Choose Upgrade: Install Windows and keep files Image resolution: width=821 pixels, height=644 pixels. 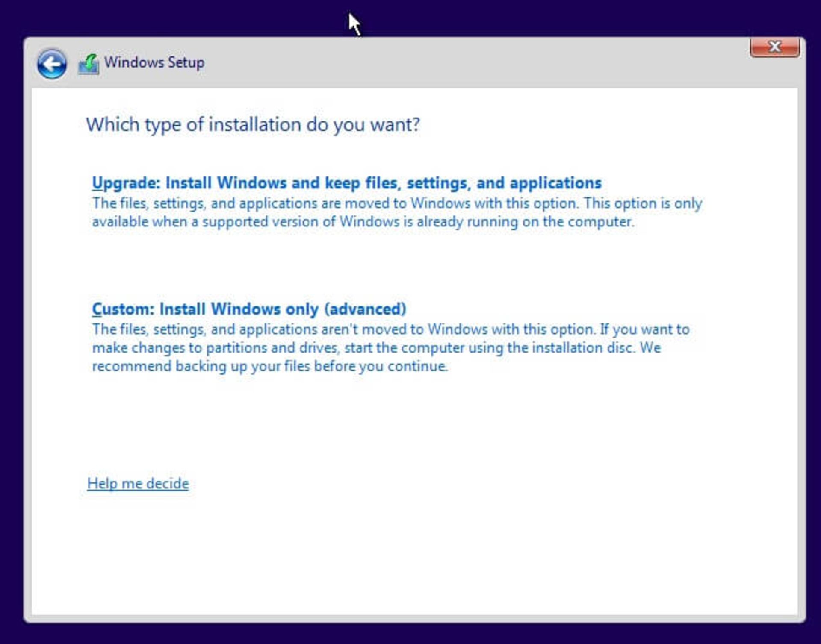coord(347,183)
